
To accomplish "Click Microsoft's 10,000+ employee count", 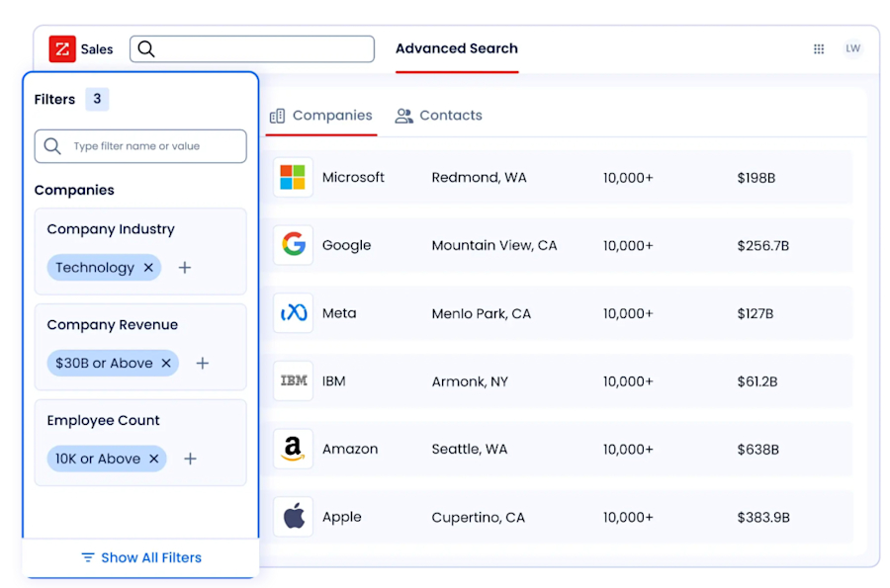I will point(628,178).
